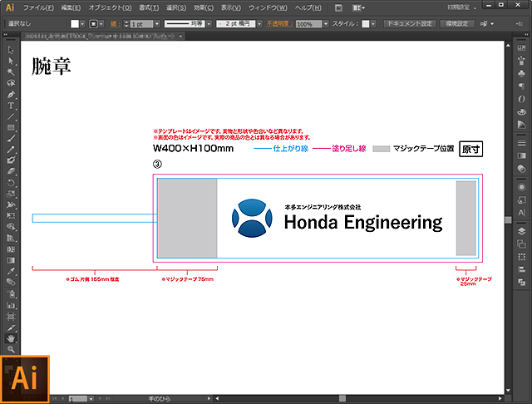The height and width of the screenshot is (404, 532).
Task: Click the fill color white swatch
Action: click(x=75, y=24)
